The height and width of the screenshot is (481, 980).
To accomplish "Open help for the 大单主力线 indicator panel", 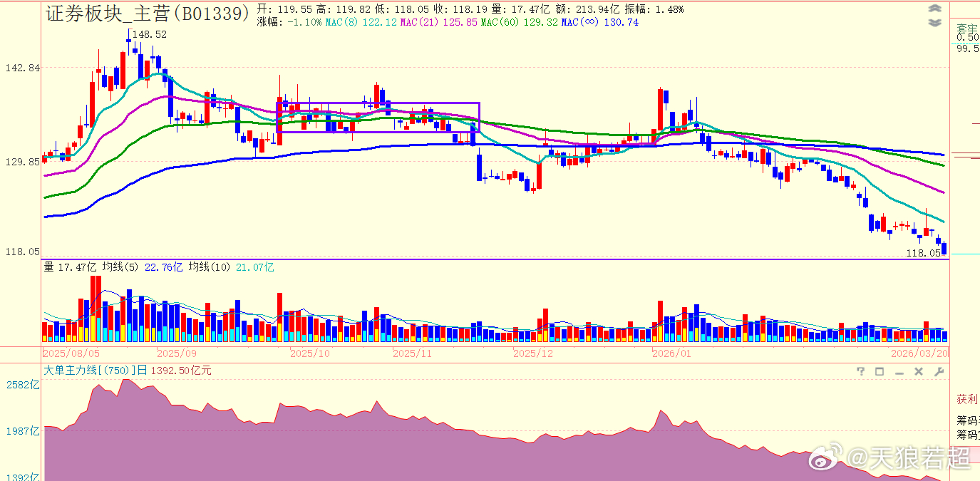I will pyautogui.click(x=860, y=371).
